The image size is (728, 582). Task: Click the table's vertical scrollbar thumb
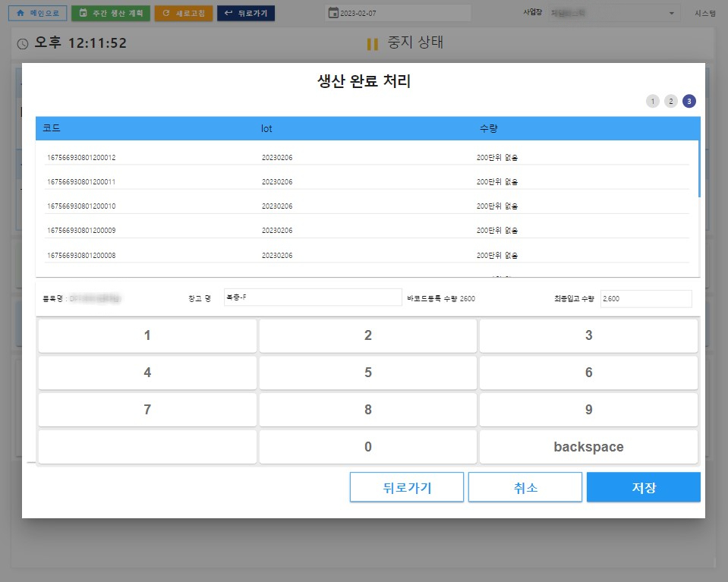coord(698,169)
